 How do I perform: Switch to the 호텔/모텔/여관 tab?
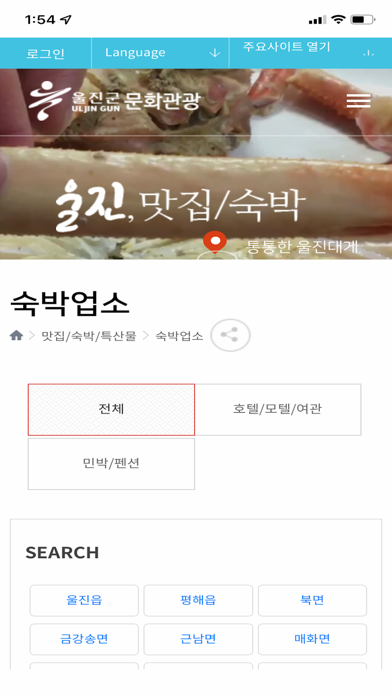278,409
